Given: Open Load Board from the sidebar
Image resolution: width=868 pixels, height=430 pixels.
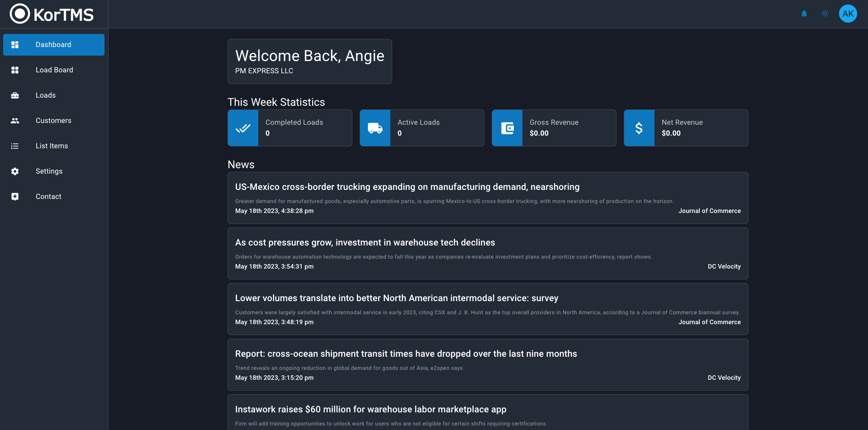Looking at the screenshot, I should click(x=54, y=70).
